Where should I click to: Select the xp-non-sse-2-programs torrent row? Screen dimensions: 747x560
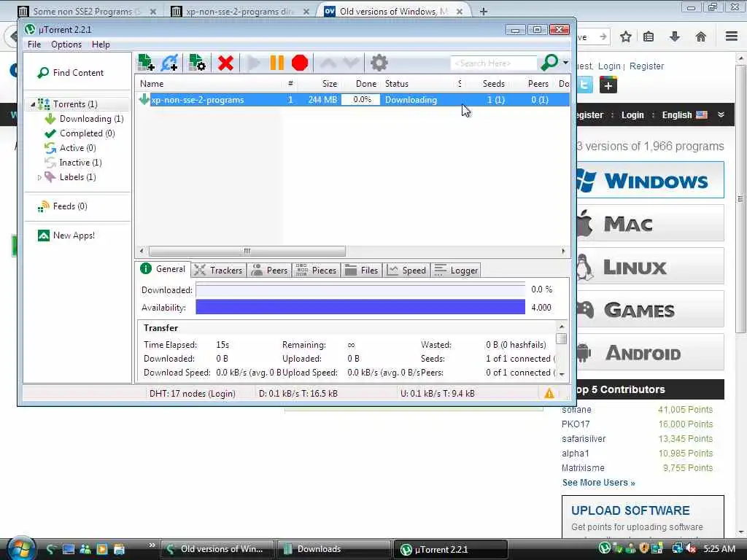coord(352,99)
